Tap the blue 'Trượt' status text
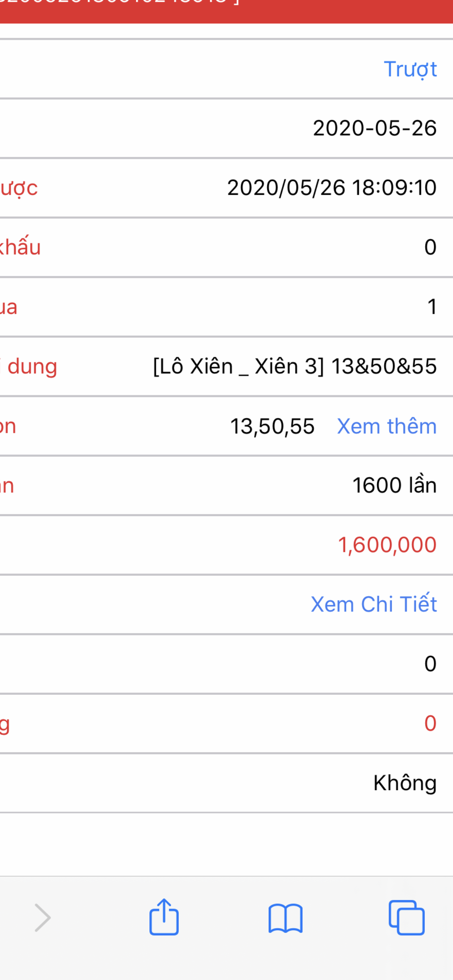 [410, 69]
